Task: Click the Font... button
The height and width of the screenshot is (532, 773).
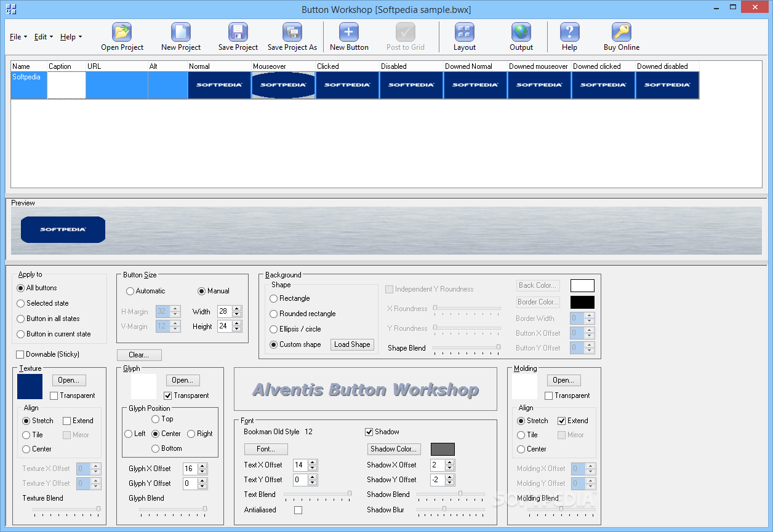Action: (x=266, y=449)
